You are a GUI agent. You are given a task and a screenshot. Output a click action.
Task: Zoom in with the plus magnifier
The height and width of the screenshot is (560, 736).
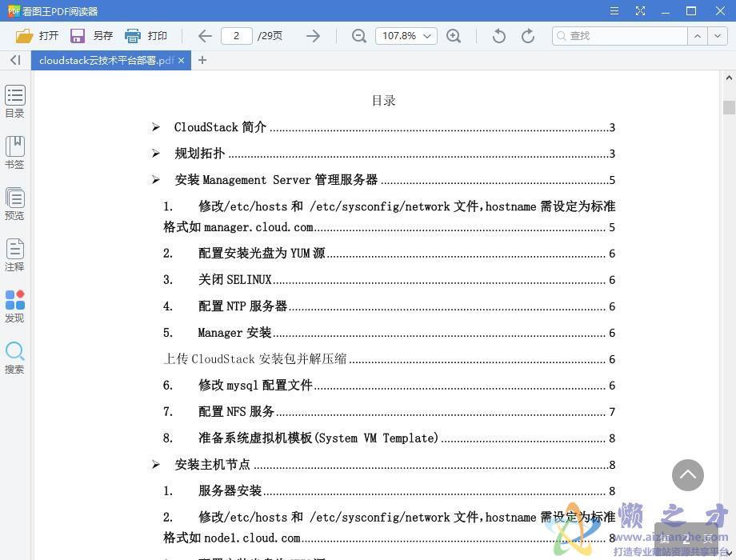(x=454, y=36)
